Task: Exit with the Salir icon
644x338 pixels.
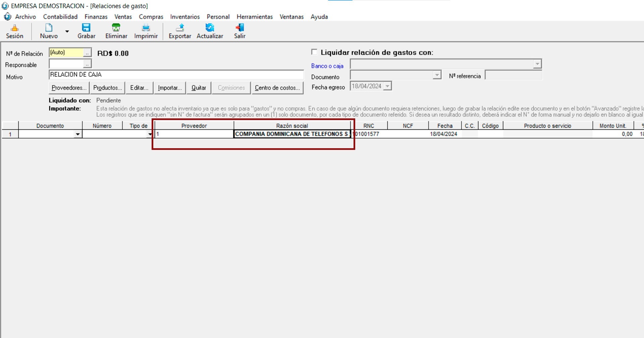Action: (x=239, y=28)
